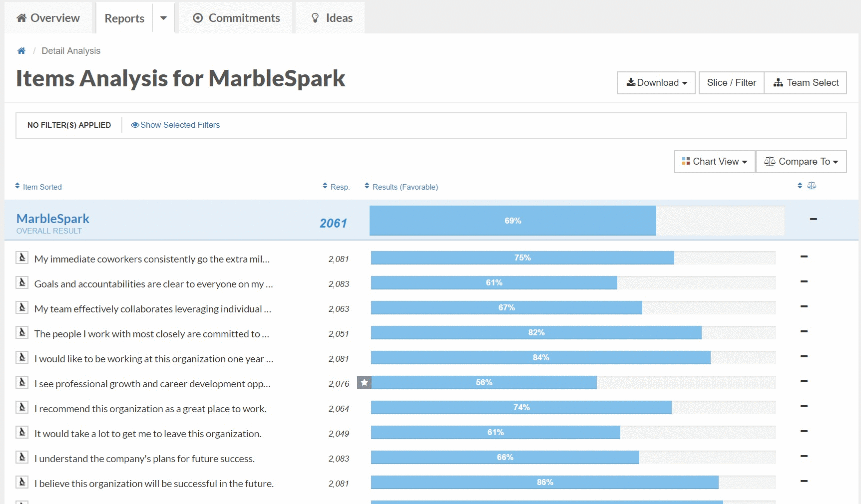Image resolution: width=861 pixels, height=504 pixels.
Task: Click the 2061 overall response count
Action: click(333, 223)
